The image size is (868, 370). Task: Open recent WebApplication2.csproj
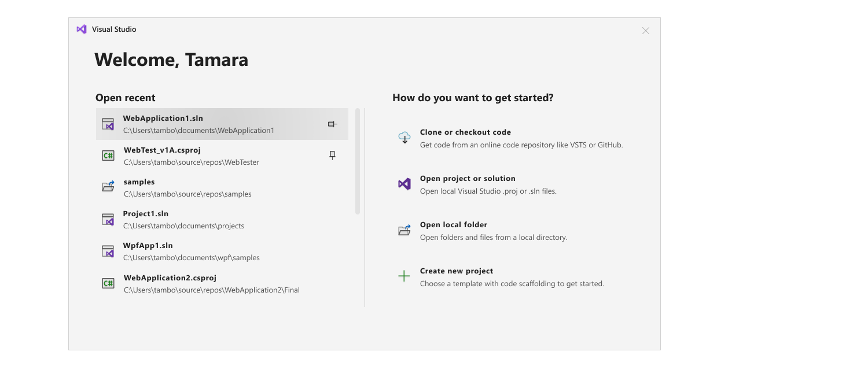coord(222,284)
